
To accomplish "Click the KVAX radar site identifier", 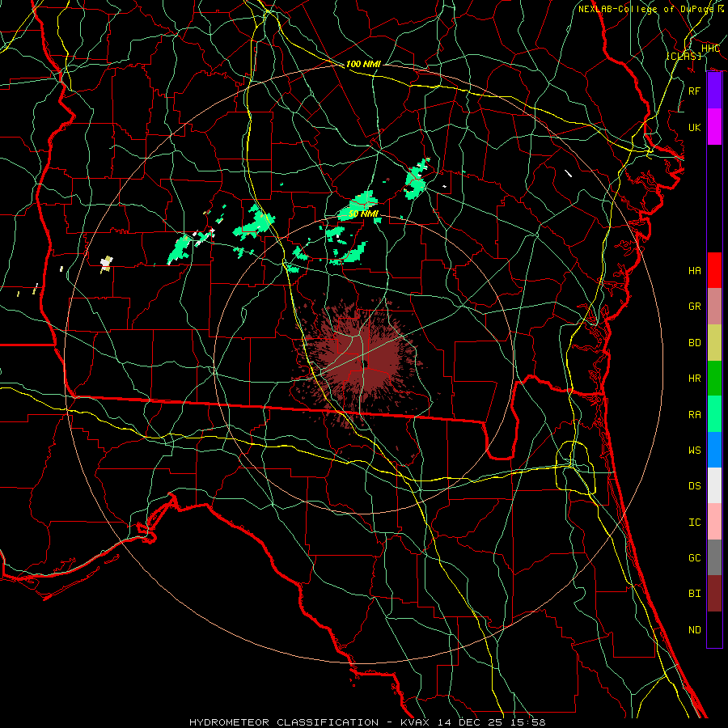I will point(413,722).
